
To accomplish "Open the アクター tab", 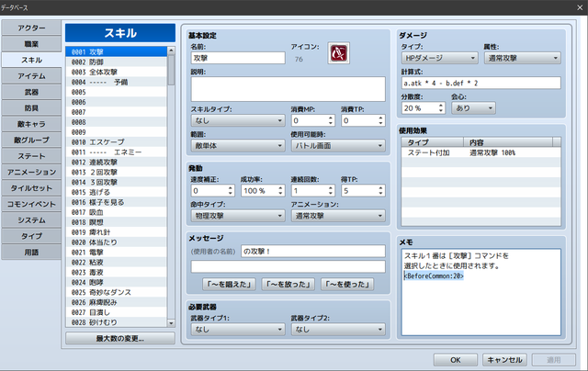I will pos(31,28).
